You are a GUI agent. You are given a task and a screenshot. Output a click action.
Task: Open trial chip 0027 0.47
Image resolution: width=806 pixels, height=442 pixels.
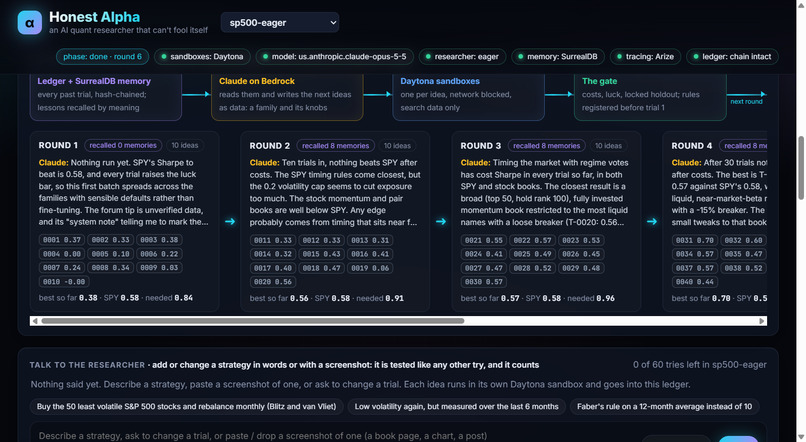[484, 268]
